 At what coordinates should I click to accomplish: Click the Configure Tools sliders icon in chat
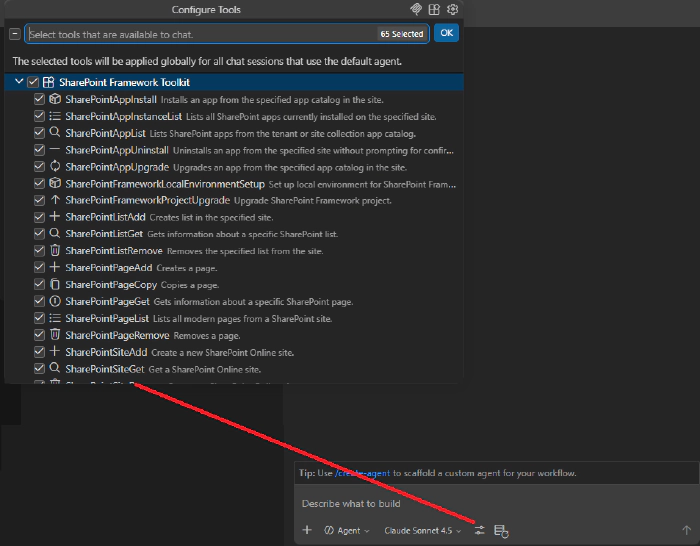click(x=479, y=530)
